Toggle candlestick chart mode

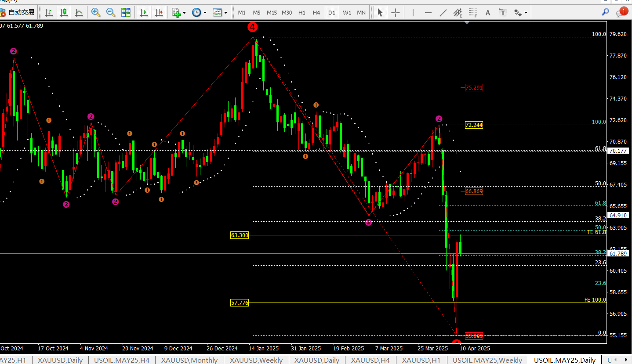tap(64, 12)
